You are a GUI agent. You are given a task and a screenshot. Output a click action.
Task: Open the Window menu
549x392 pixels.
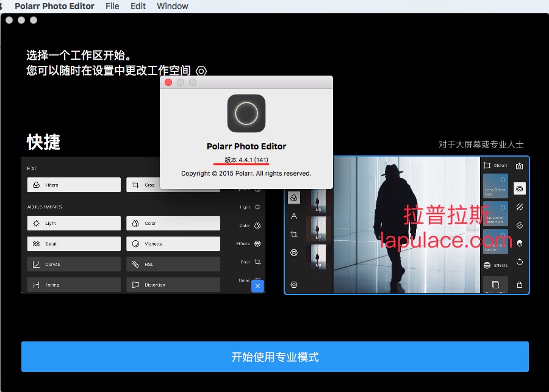(173, 6)
